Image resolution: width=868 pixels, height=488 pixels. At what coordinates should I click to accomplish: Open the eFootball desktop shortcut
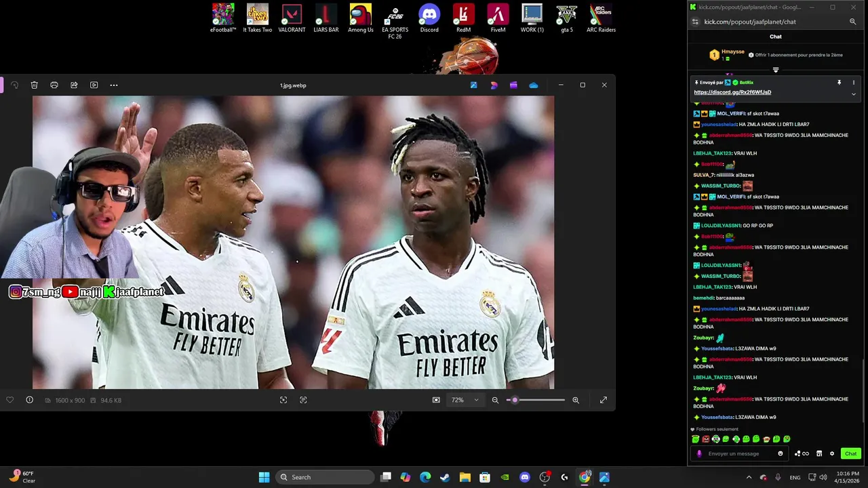pyautogui.click(x=223, y=18)
